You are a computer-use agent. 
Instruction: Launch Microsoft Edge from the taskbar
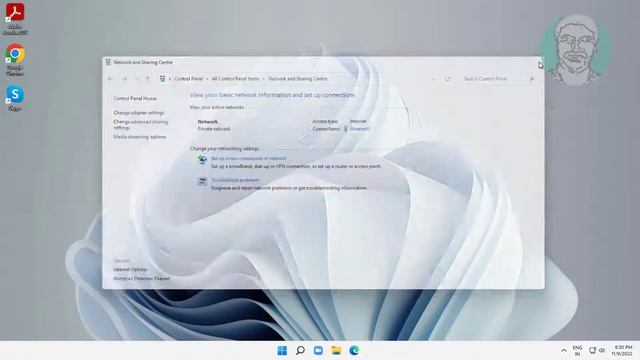354,350
